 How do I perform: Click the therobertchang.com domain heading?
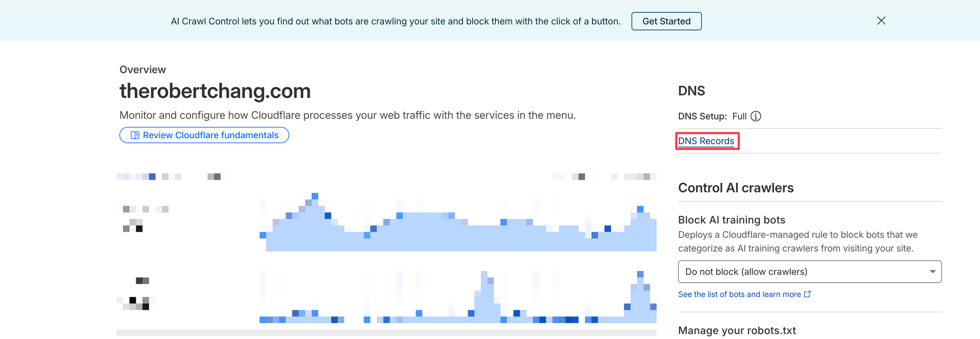click(215, 91)
